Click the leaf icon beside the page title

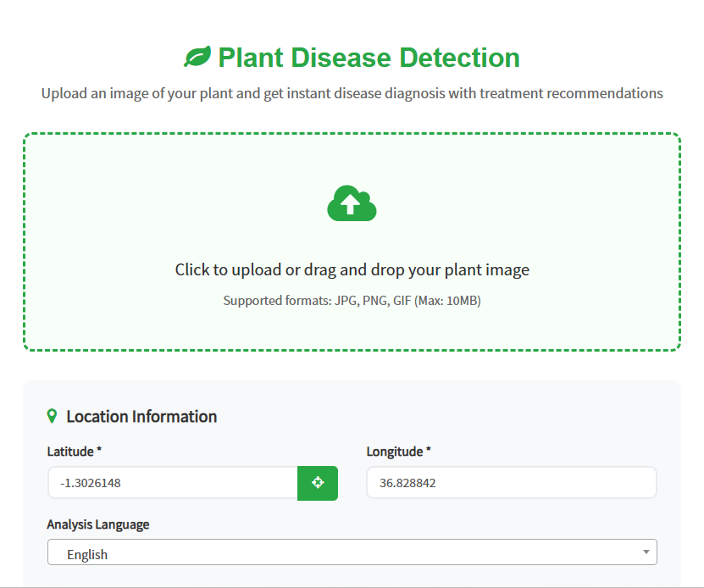[x=197, y=57]
